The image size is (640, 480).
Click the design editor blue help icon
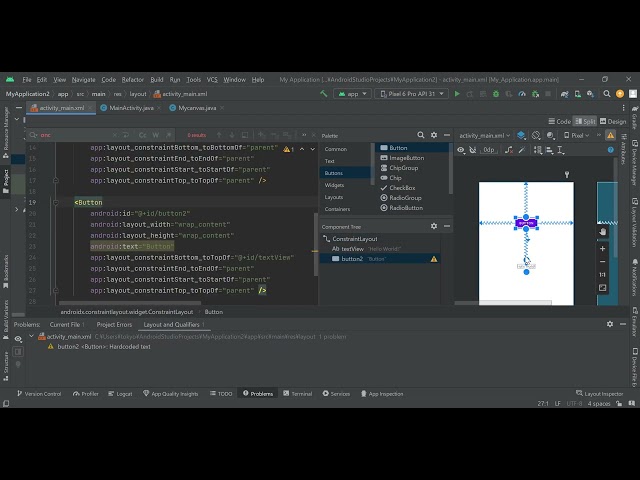[x=611, y=150]
